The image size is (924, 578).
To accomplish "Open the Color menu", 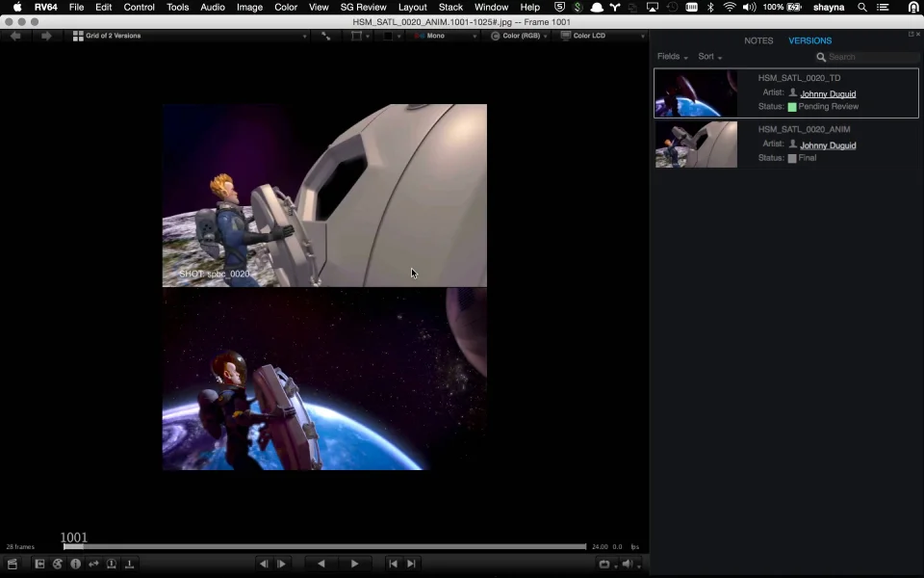I will [286, 7].
